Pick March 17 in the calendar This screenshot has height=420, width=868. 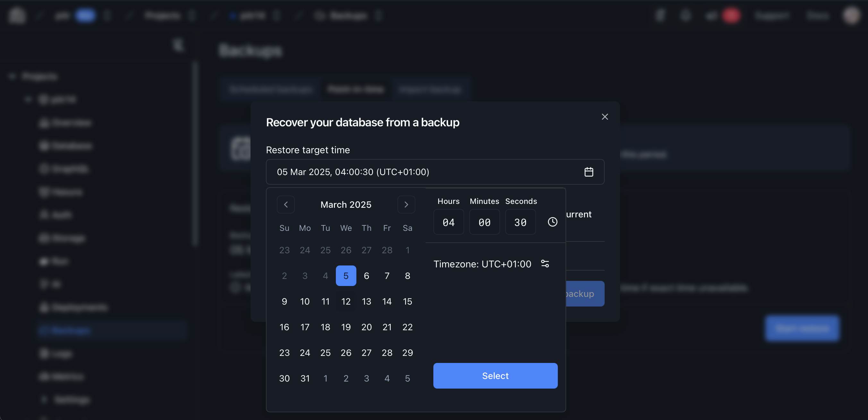305,327
